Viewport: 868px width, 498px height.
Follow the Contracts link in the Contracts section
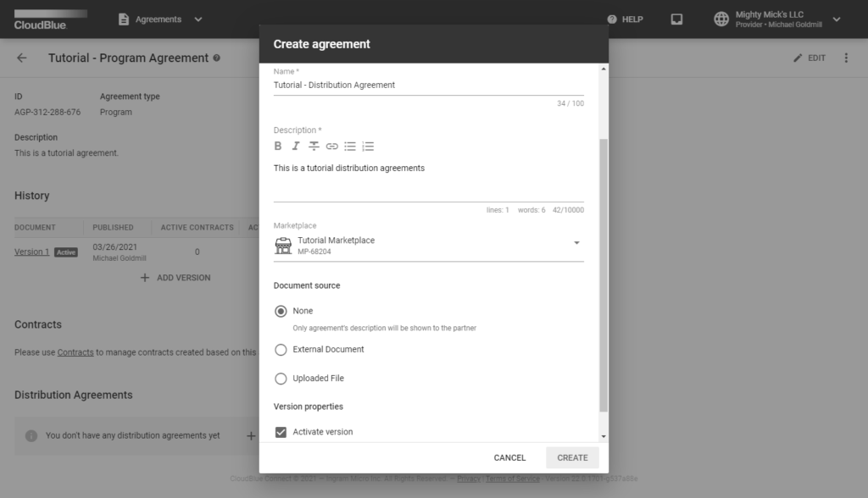75,351
